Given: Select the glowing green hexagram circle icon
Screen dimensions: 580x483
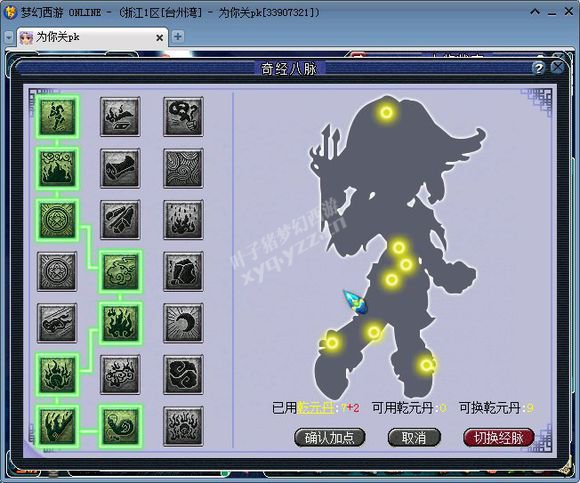Looking at the screenshot, I should (x=57, y=220).
